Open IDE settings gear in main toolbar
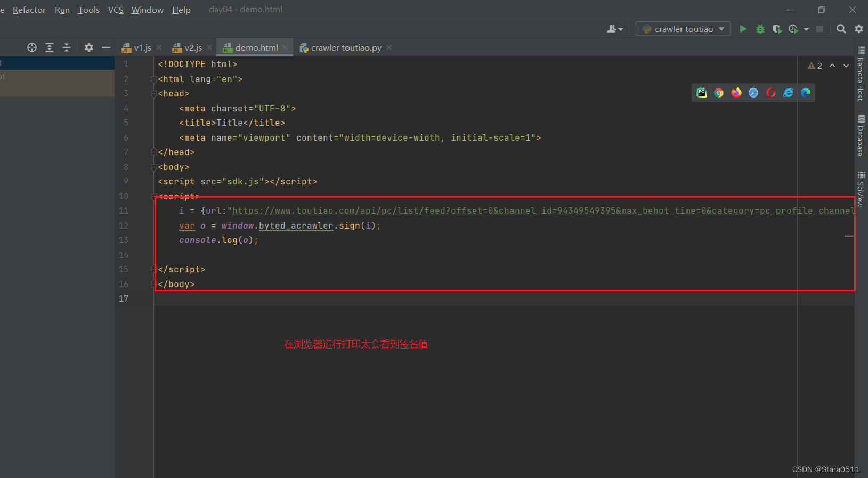Image resolution: width=868 pixels, height=478 pixels. click(859, 29)
